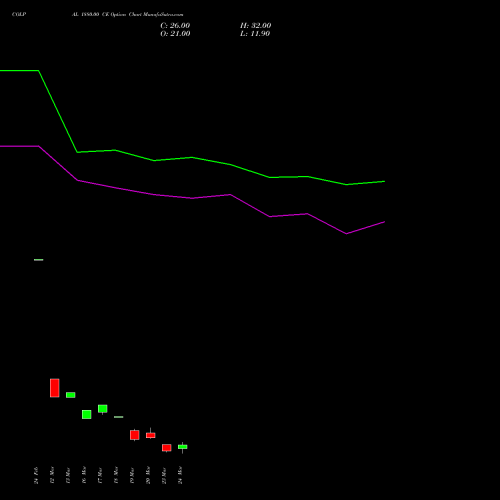Click the red candle above 20 Mar
Screen dimensions: 500x500
point(151,435)
